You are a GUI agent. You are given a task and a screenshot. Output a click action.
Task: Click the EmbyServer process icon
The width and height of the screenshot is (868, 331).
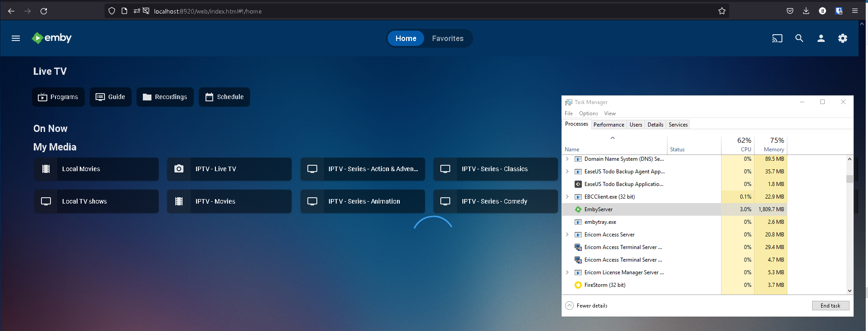[x=578, y=209]
